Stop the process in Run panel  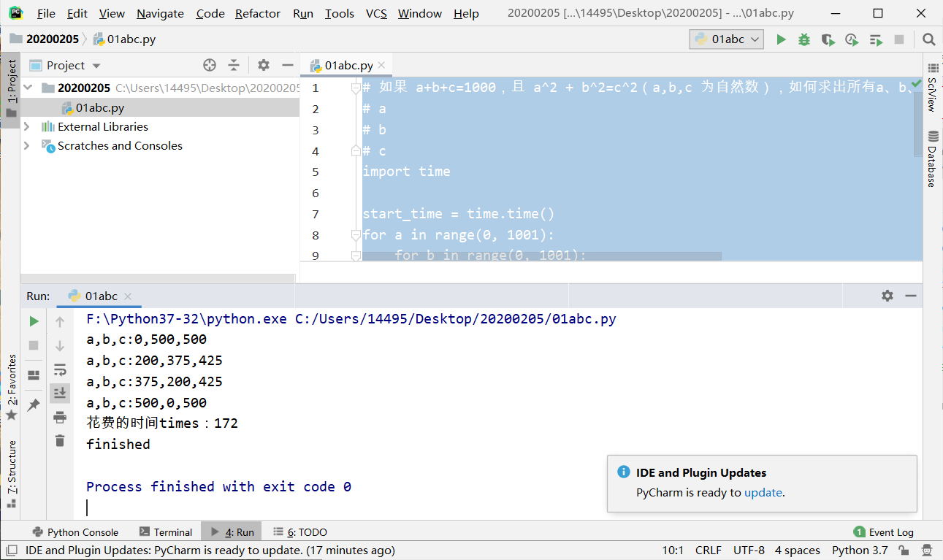pyautogui.click(x=34, y=345)
